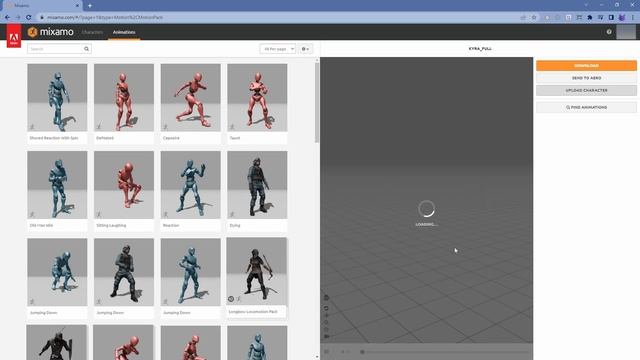Click the browser back arrow
This screenshot has width=640, height=360.
coord(7,18)
